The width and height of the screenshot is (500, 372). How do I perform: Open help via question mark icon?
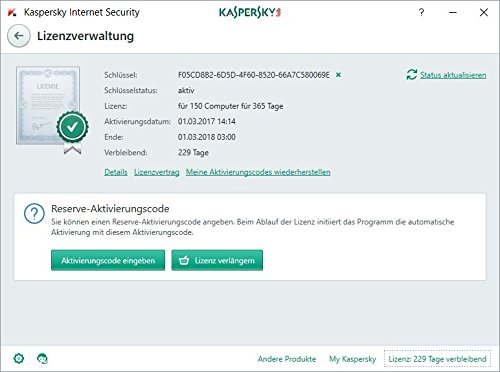(422, 13)
